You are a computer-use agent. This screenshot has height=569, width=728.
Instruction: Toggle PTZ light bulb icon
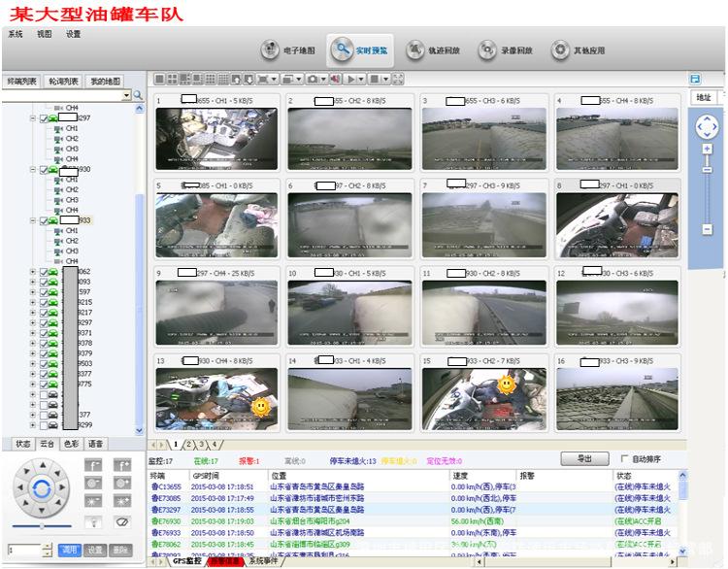pos(93,522)
